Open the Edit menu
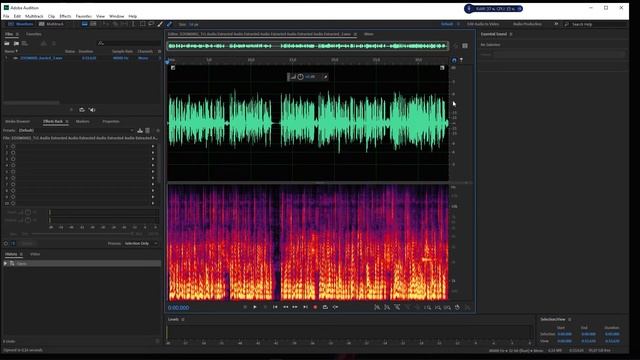 click(17, 16)
